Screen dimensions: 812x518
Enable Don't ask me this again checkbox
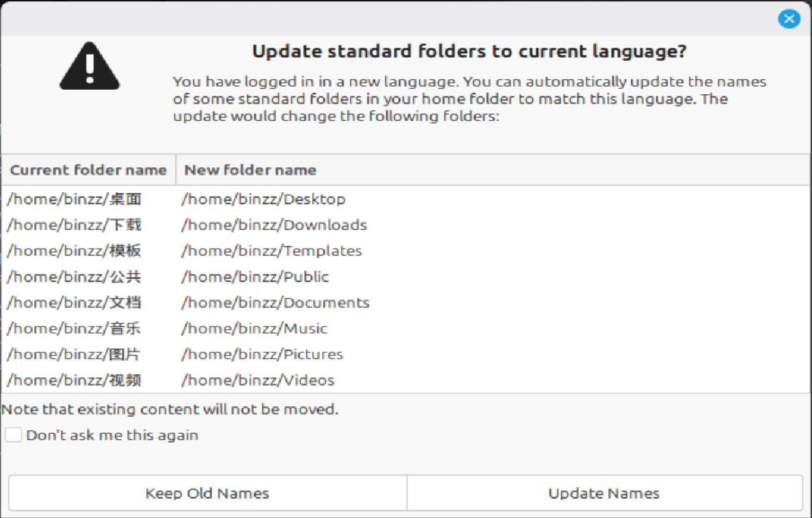[13, 434]
